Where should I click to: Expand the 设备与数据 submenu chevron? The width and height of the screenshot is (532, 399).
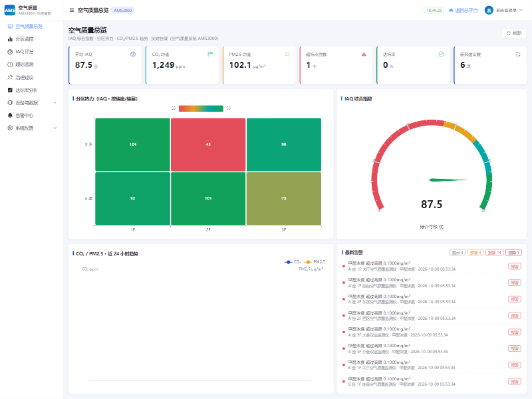click(x=55, y=103)
